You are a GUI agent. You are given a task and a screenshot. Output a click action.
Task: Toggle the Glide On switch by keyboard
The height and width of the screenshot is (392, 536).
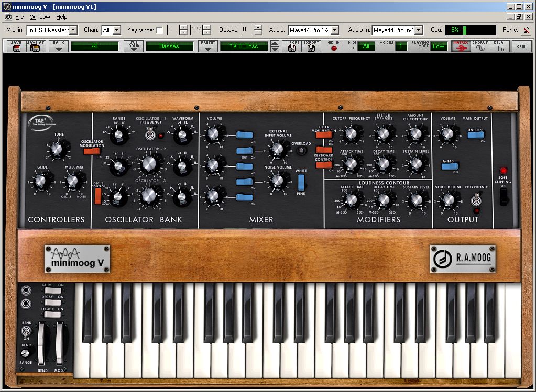[52, 290]
